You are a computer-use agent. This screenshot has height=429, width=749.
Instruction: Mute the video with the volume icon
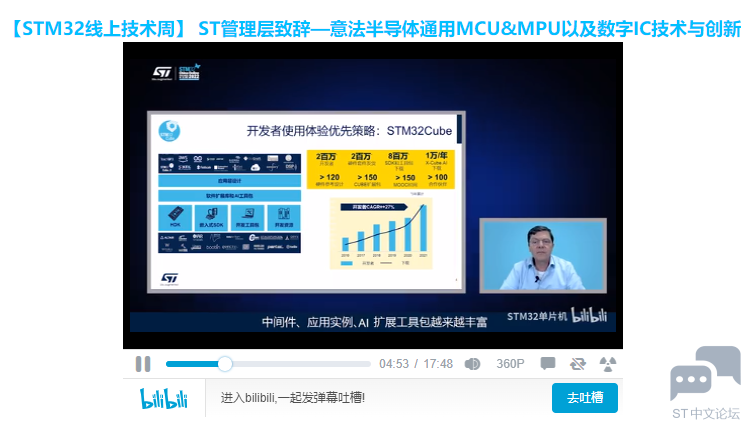pyautogui.click(x=472, y=364)
